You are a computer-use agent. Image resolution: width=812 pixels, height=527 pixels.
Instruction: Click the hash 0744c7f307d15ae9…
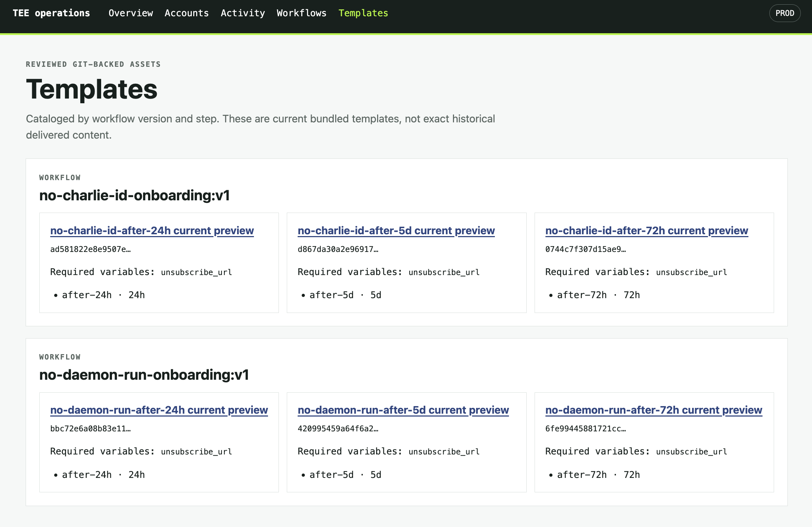tap(586, 249)
